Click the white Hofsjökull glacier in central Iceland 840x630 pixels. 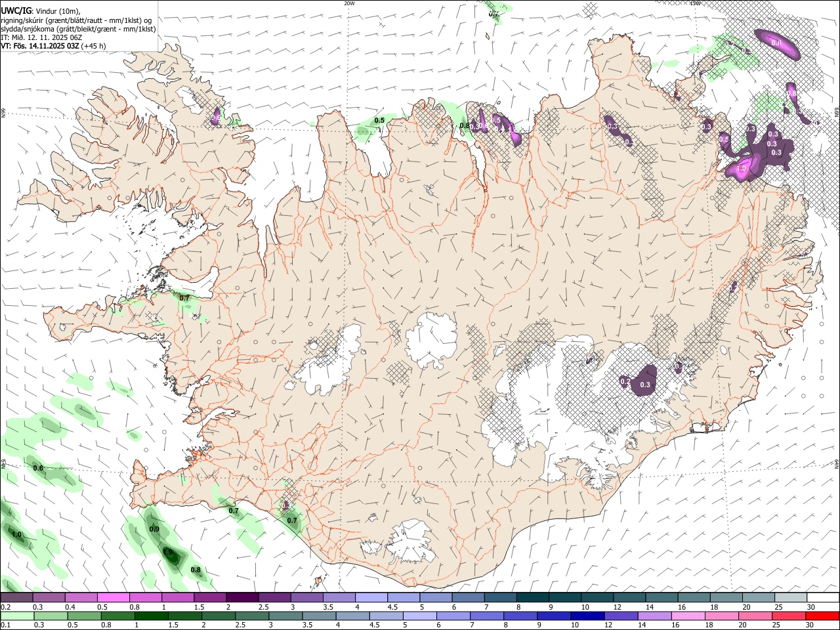[431, 339]
